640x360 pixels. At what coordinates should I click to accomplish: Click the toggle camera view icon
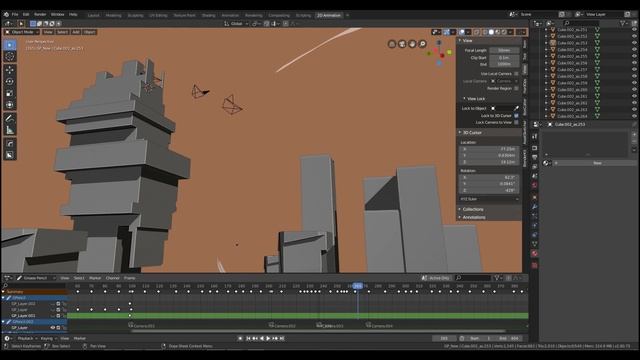click(x=402, y=44)
